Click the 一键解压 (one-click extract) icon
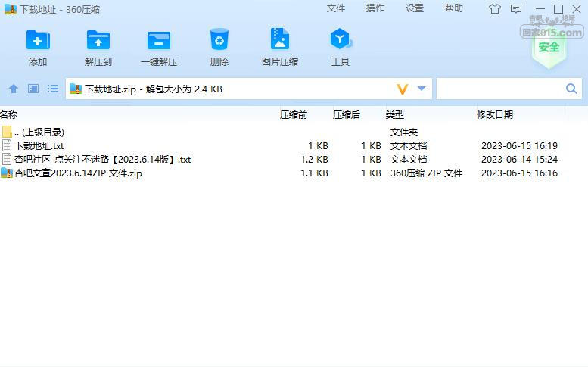The height and width of the screenshot is (367, 588). point(159,40)
